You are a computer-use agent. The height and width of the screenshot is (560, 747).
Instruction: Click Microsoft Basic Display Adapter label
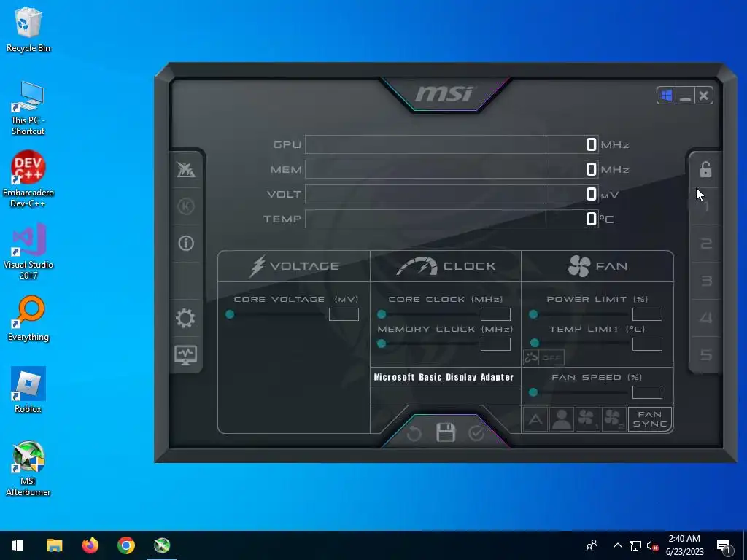pos(444,377)
